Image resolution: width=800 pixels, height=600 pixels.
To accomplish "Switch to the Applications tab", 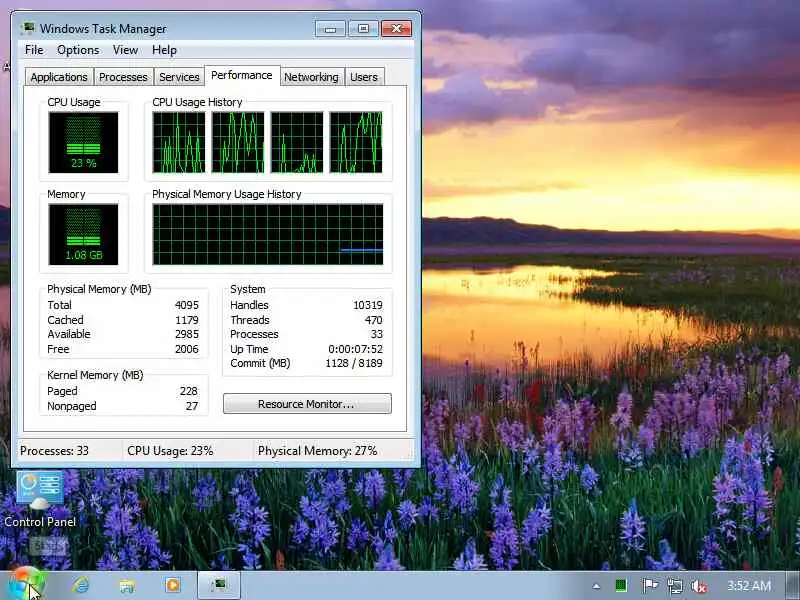I will coord(59,77).
